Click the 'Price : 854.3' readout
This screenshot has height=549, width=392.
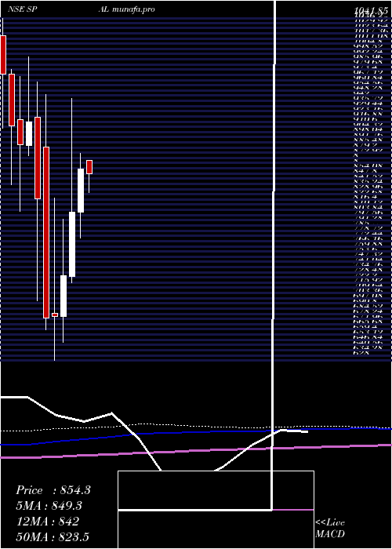click(x=53, y=490)
